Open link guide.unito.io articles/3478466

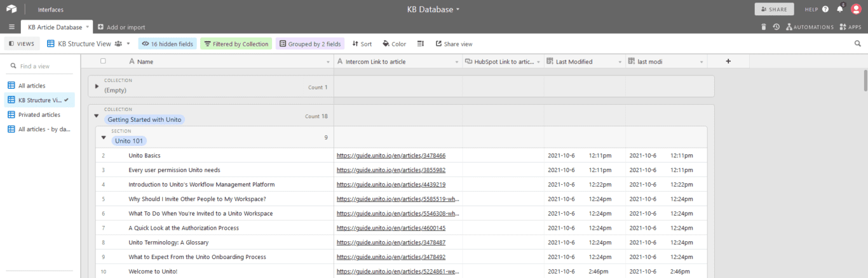pos(391,156)
